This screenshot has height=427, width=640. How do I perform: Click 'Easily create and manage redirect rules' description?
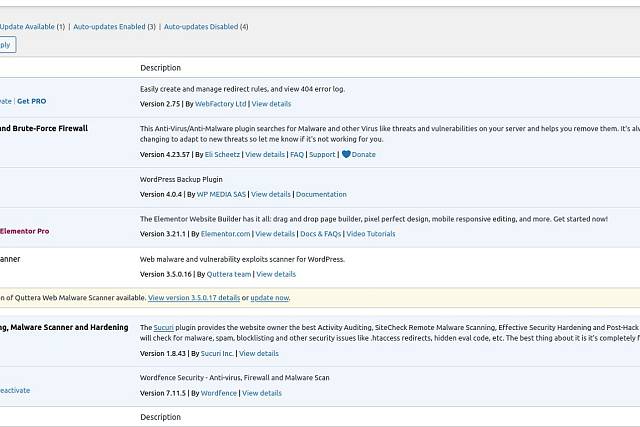coord(242,89)
